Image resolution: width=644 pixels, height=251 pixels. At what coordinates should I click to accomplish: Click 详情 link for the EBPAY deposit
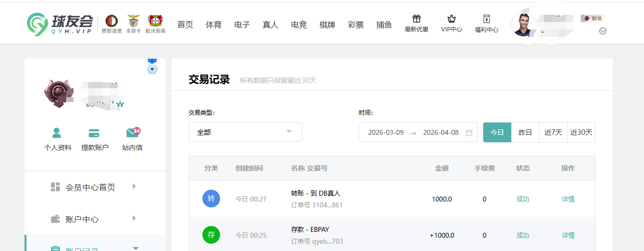click(568, 235)
